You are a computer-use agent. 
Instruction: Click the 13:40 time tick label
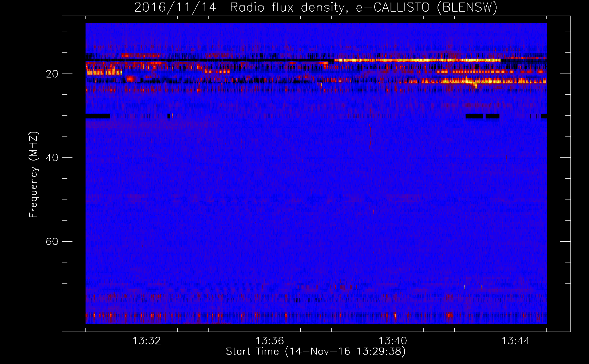[x=393, y=341]
